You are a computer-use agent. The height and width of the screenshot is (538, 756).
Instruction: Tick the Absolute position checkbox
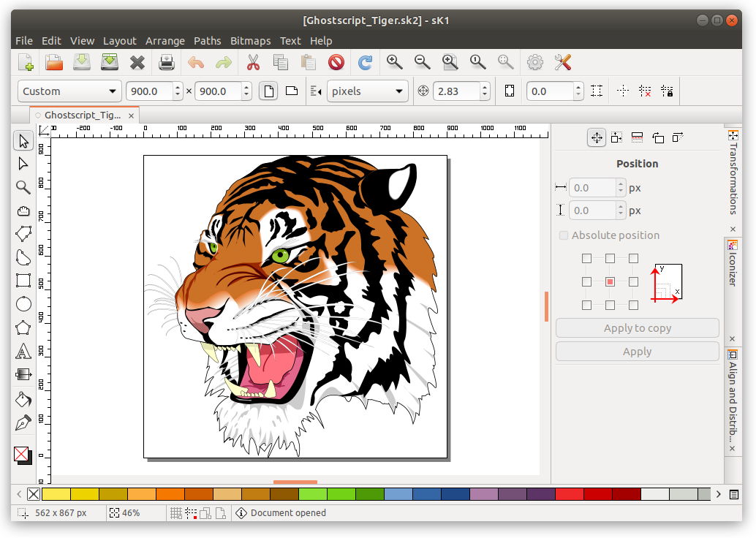coord(564,235)
